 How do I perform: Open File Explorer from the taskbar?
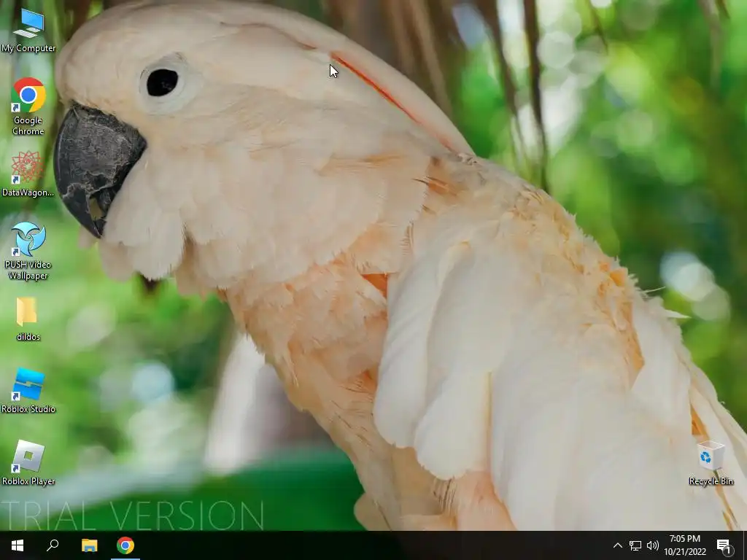pyautogui.click(x=89, y=545)
